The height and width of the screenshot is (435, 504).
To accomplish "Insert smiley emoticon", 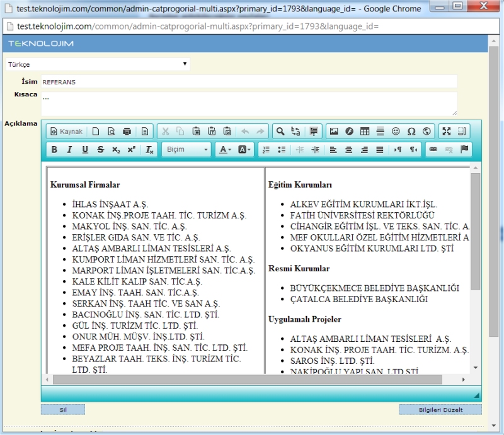I will tap(396, 132).
